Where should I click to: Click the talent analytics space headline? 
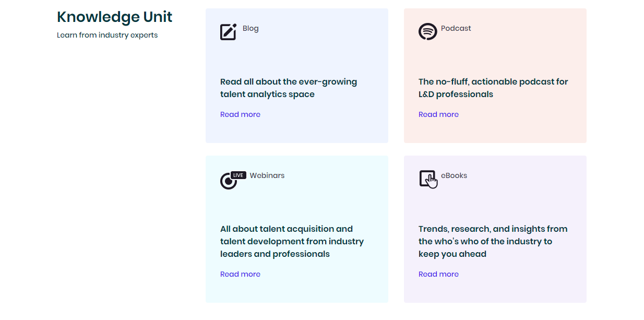pyautogui.click(x=289, y=88)
